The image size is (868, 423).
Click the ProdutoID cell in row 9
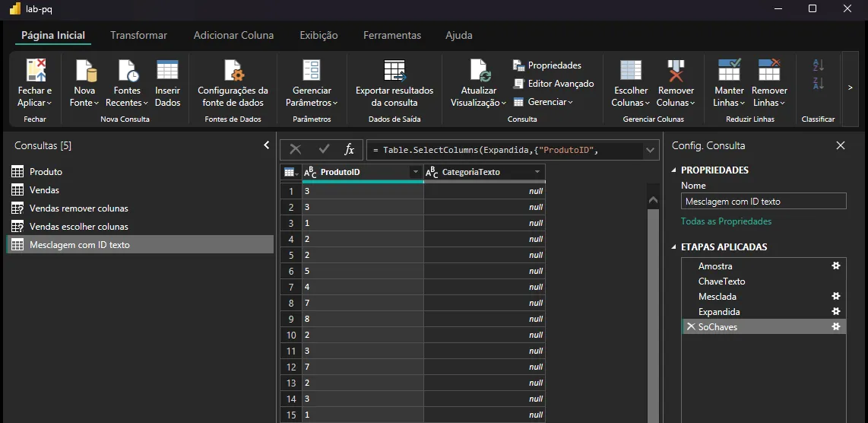tap(363, 320)
